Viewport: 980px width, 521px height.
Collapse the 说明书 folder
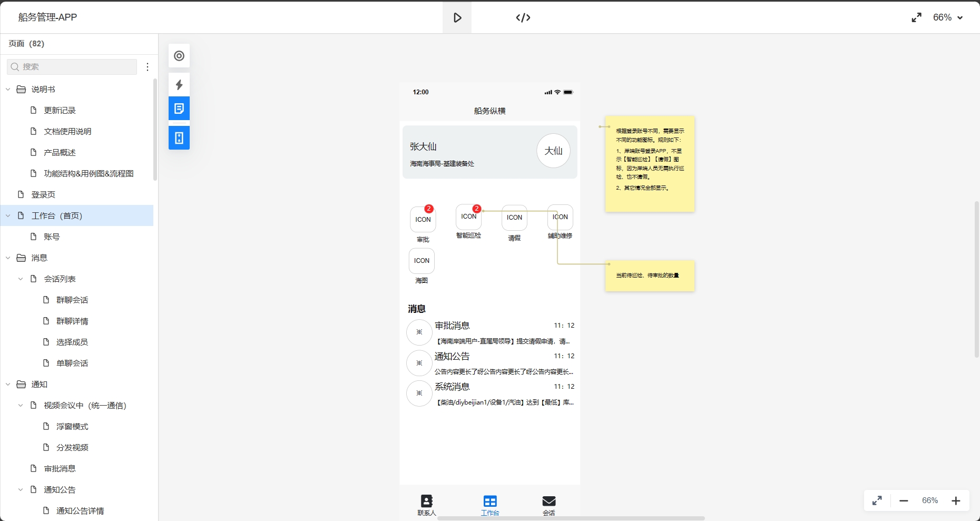[x=8, y=90]
